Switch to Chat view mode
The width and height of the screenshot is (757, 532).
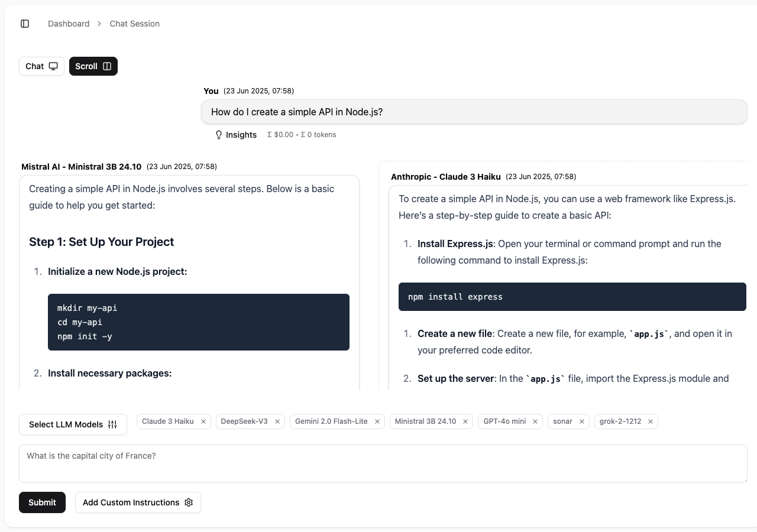(41, 66)
